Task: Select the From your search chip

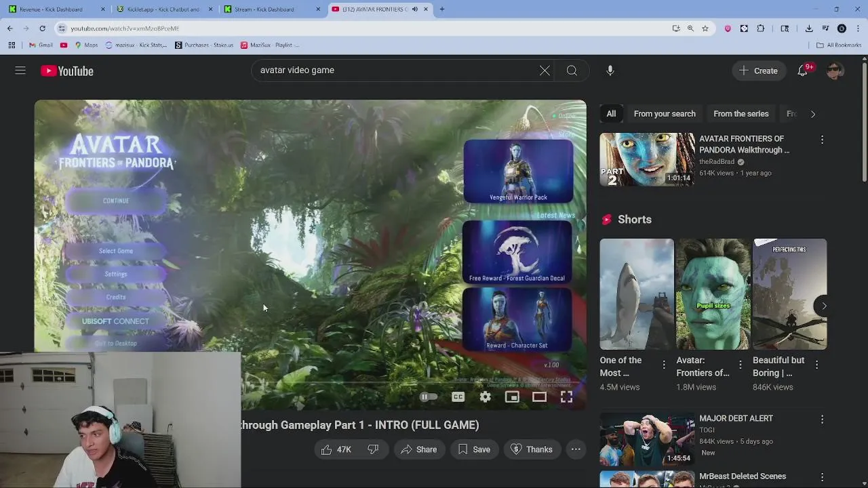Action: [x=665, y=114]
